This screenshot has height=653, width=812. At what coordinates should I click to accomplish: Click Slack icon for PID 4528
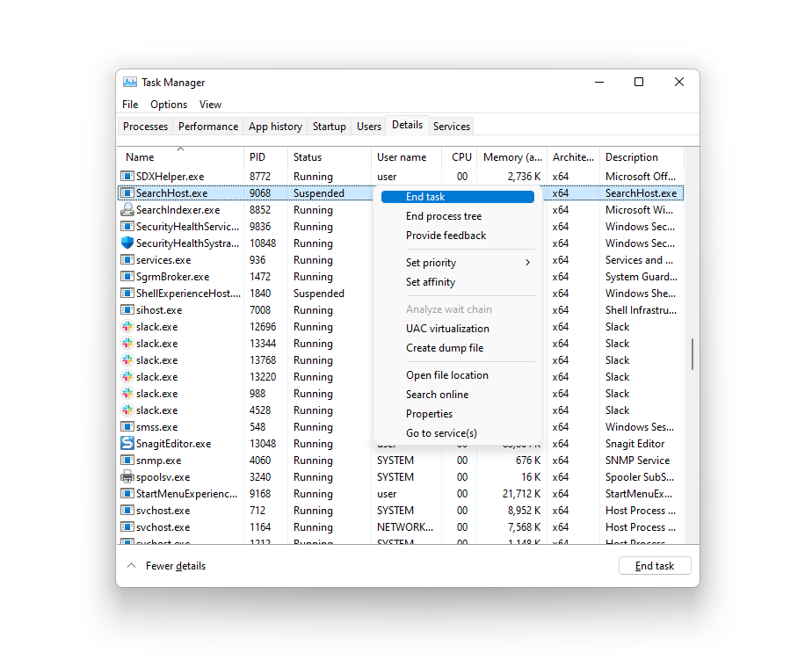tap(127, 410)
